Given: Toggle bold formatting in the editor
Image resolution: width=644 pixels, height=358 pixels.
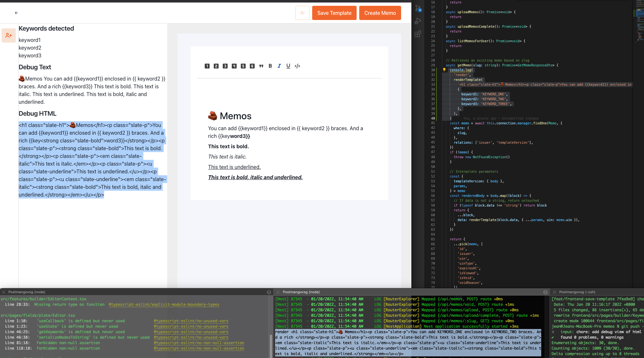Looking at the screenshot, I should [x=270, y=66].
